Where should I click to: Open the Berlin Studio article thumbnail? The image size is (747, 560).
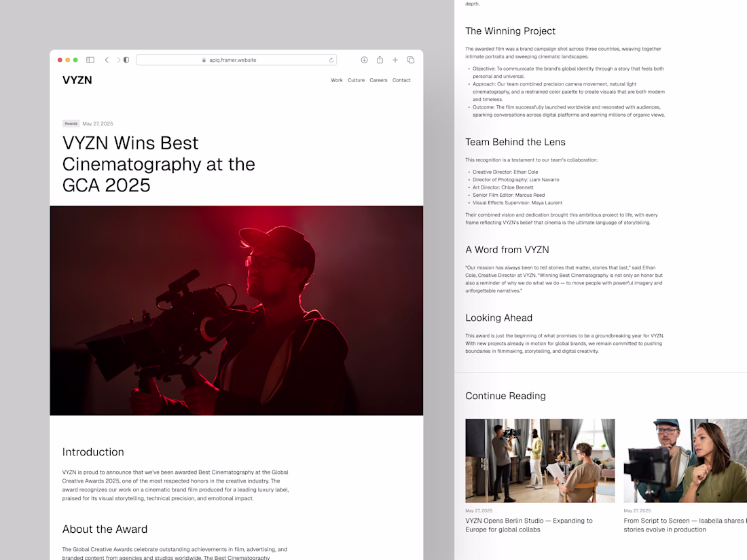coord(540,460)
